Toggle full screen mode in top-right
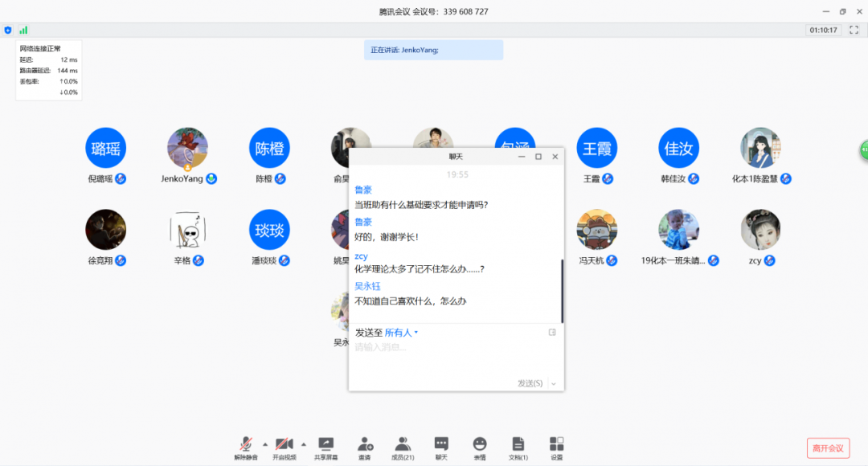 coord(854,30)
